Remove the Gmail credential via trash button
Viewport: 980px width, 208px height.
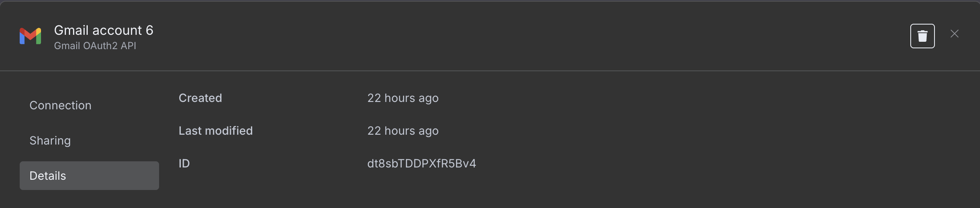pos(922,36)
